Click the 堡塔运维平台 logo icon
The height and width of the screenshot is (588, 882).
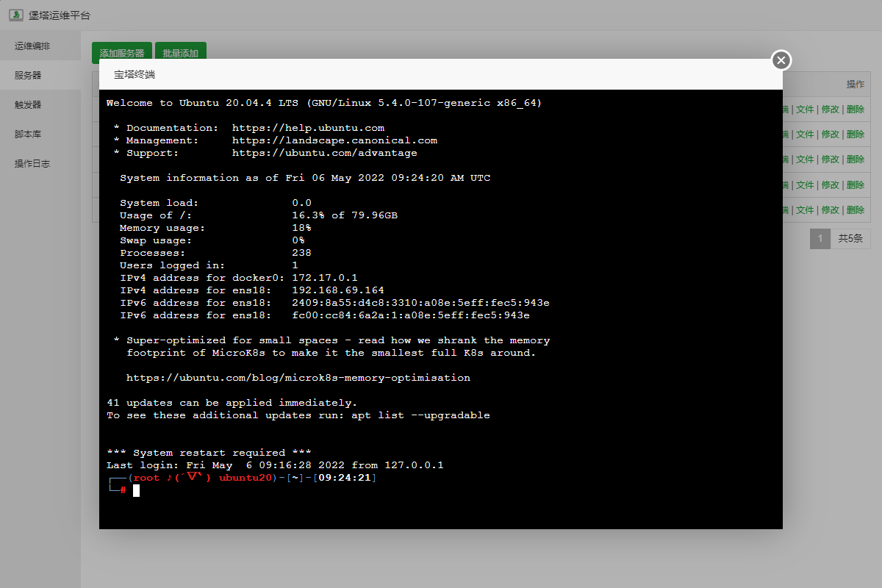point(15,15)
